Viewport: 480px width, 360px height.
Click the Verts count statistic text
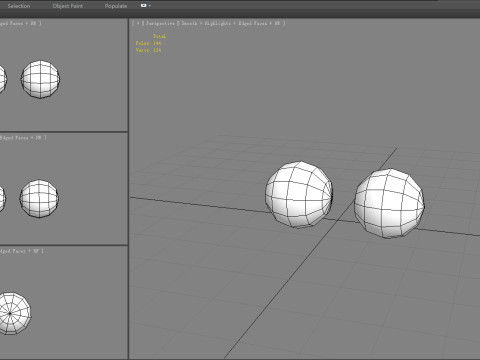tap(148, 50)
